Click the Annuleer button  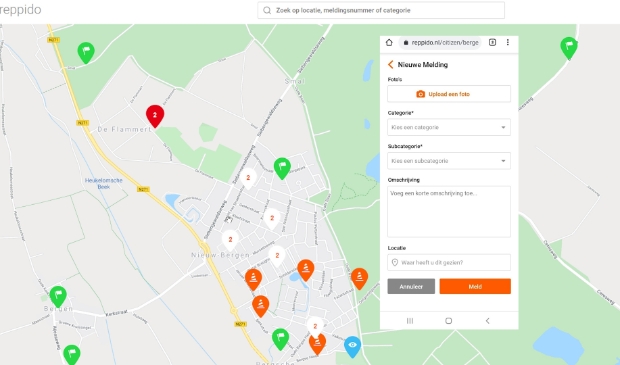[411, 286]
